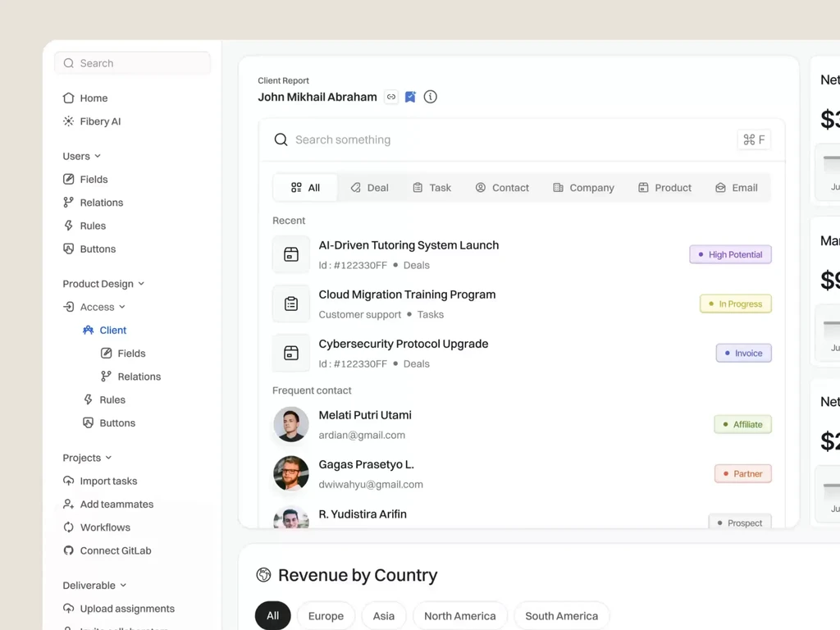
Task: Click the deal icon of AI-Driven Tutoring System Launch
Action: point(291,254)
